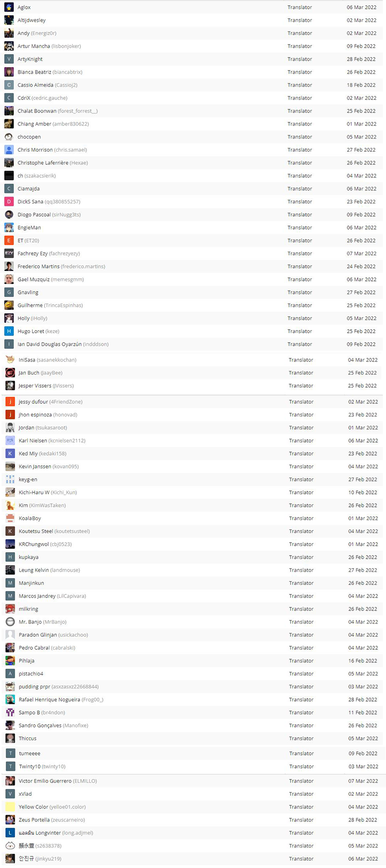The height and width of the screenshot is (868, 386).
Task: Select the 07 Mar 2022 date for Fachrezy Ezy
Action: [x=361, y=254]
